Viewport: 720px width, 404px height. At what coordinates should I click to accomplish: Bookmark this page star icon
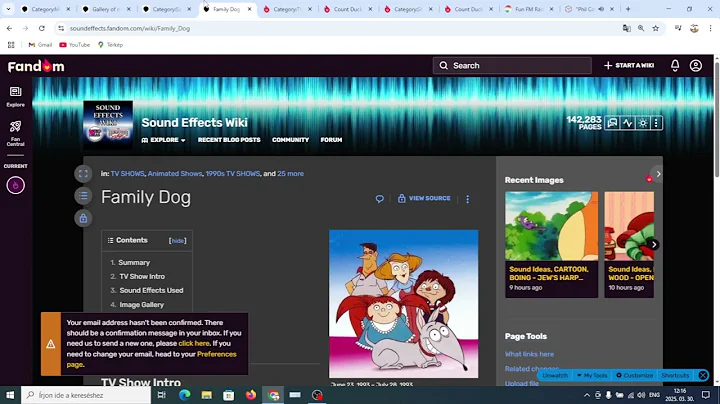pos(656,28)
